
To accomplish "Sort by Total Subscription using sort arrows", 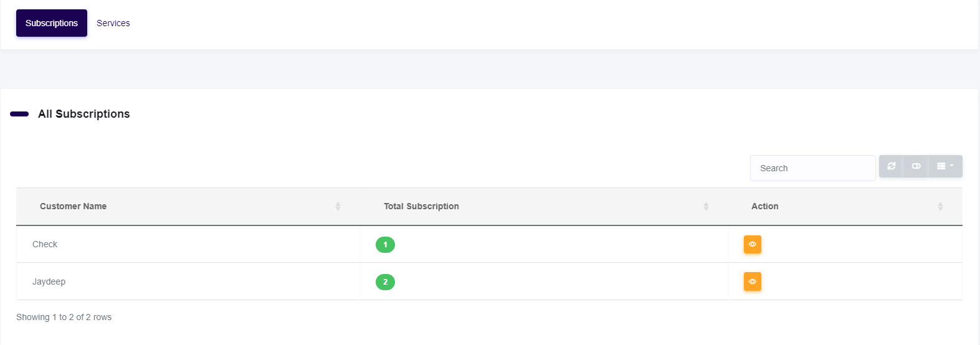I will pos(706,206).
